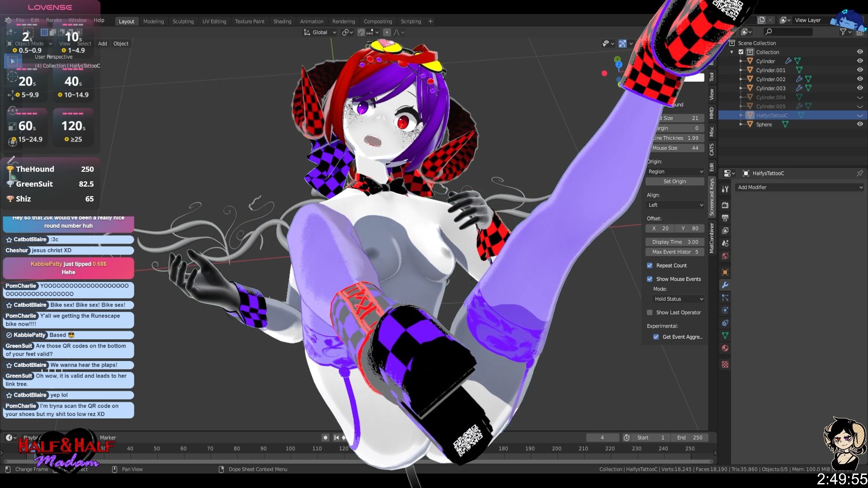Uncheck the Collection exclude checkbox
Viewport: 868px width, 488px height.
pyautogui.click(x=741, y=52)
